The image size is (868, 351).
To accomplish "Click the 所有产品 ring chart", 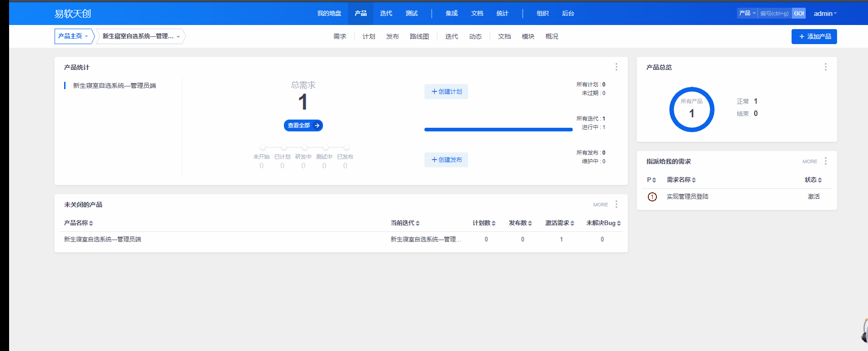I will pos(692,110).
